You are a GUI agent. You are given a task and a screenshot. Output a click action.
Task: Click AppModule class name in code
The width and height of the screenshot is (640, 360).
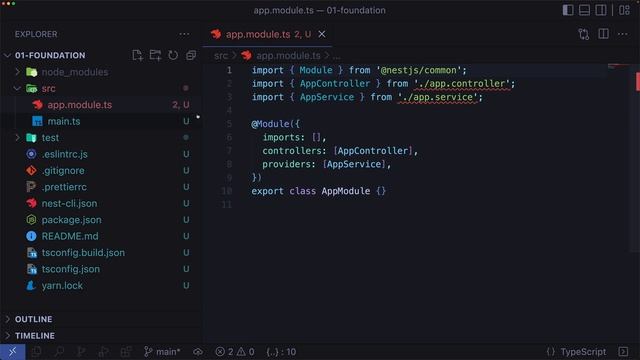click(x=346, y=191)
